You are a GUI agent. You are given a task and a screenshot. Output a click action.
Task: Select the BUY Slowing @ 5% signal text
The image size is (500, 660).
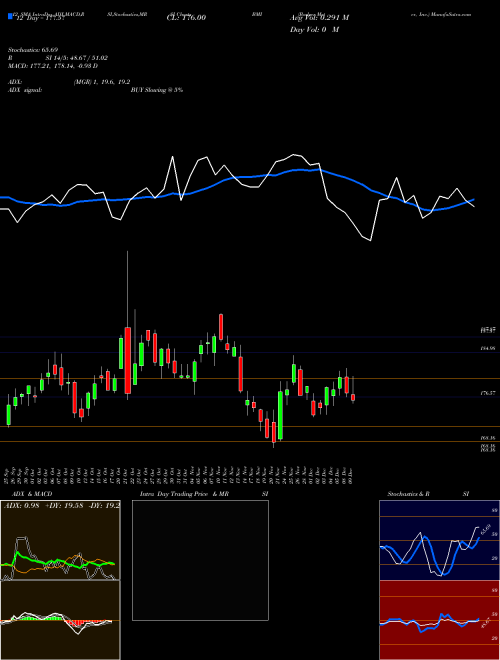[x=157, y=90]
